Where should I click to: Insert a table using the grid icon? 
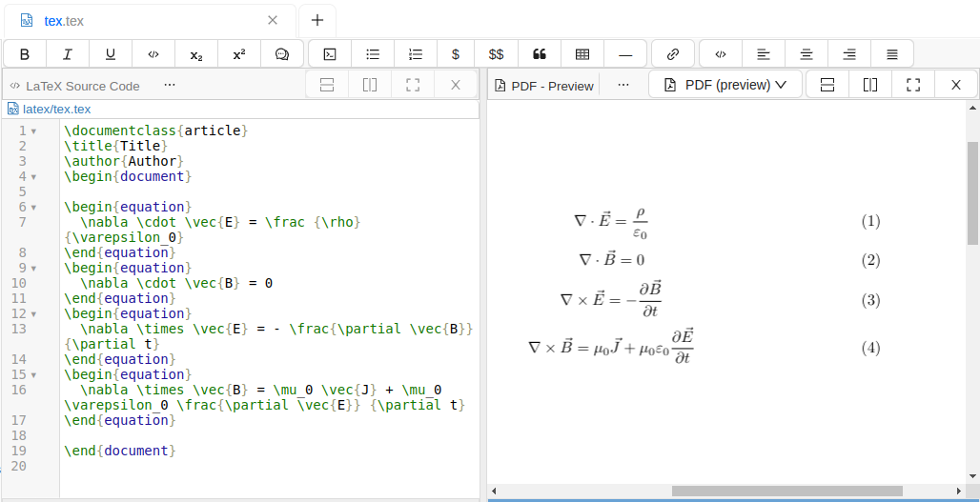582,54
